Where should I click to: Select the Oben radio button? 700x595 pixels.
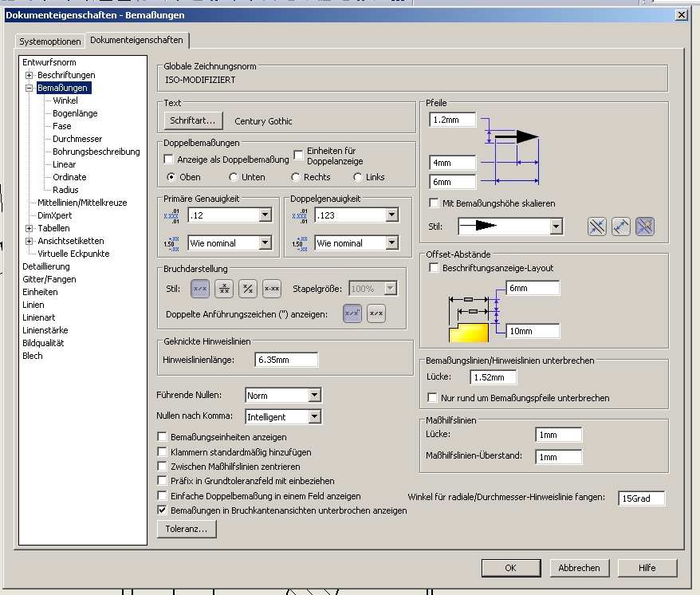171,177
